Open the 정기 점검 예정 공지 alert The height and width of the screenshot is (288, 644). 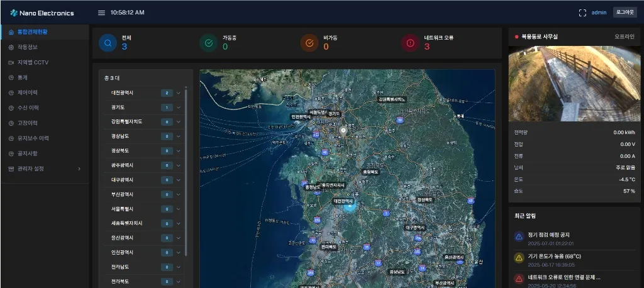click(x=574, y=238)
